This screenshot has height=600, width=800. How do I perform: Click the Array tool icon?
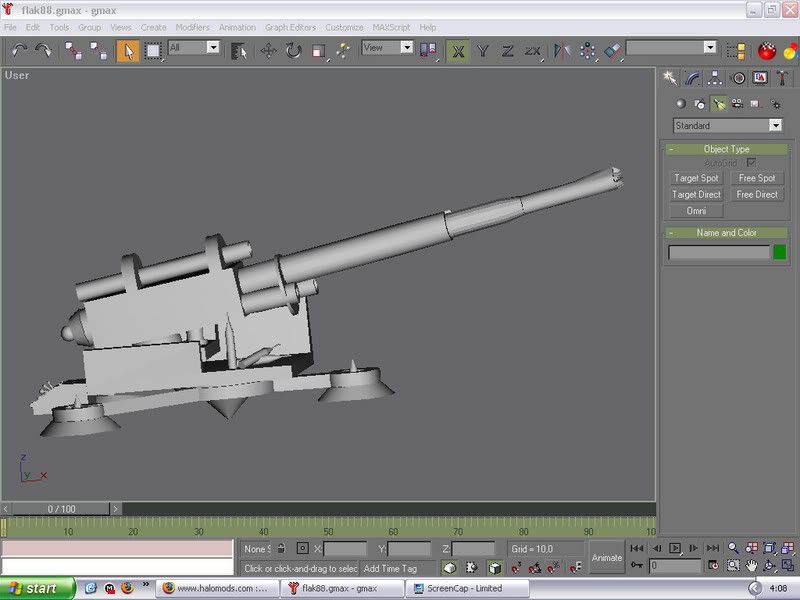pos(587,51)
